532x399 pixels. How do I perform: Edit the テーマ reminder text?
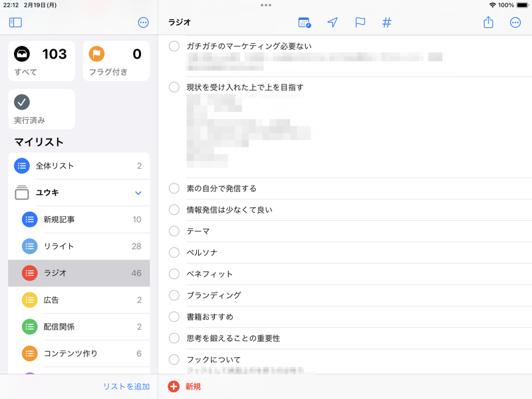click(x=198, y=231)
